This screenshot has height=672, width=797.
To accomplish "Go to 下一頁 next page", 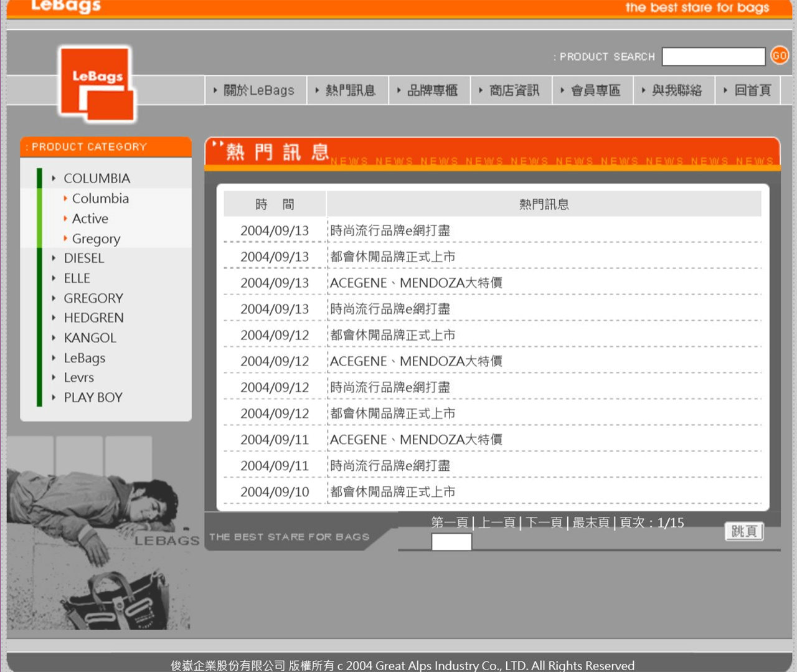I will 544,523.
